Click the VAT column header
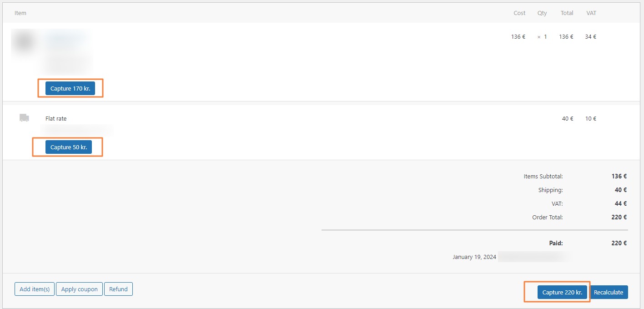 pyautogui.click(x=591, y=13)
